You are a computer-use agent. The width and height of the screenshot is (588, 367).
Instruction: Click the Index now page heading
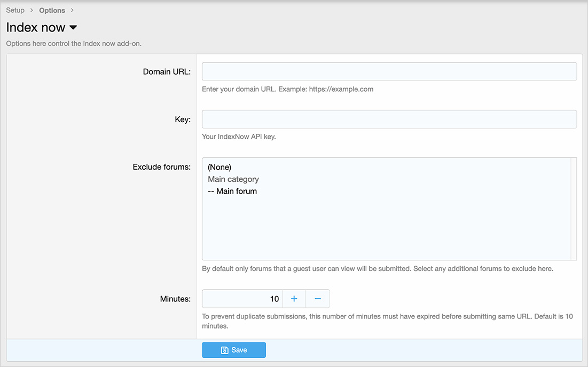36,28
